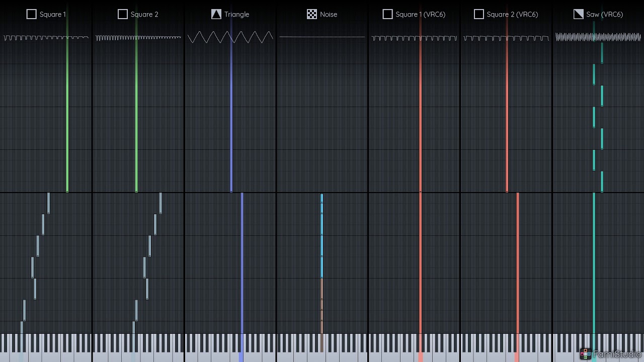Click the Square 1 (VRC6) channel icon

point(387,14)
